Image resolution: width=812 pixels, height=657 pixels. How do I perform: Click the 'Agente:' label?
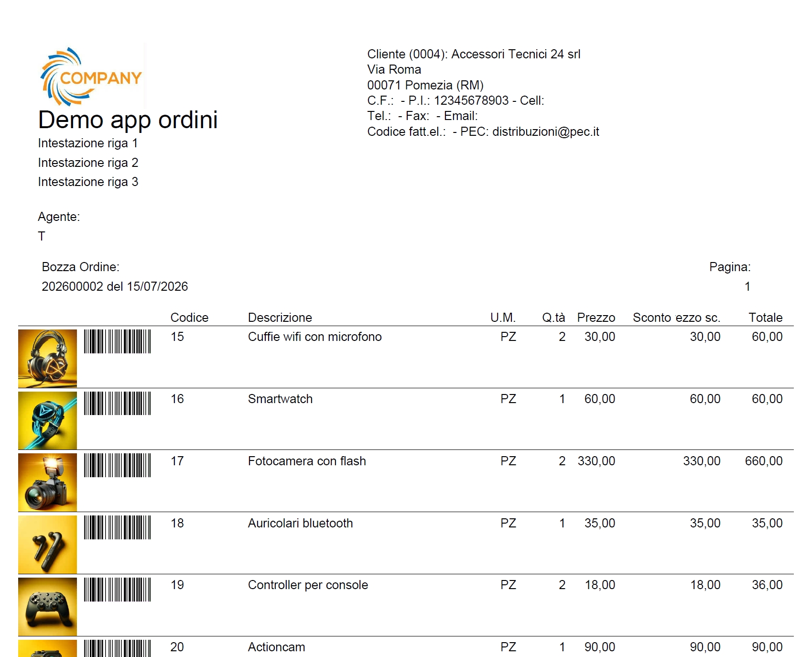pyautogui.click(x=59, y=217)
